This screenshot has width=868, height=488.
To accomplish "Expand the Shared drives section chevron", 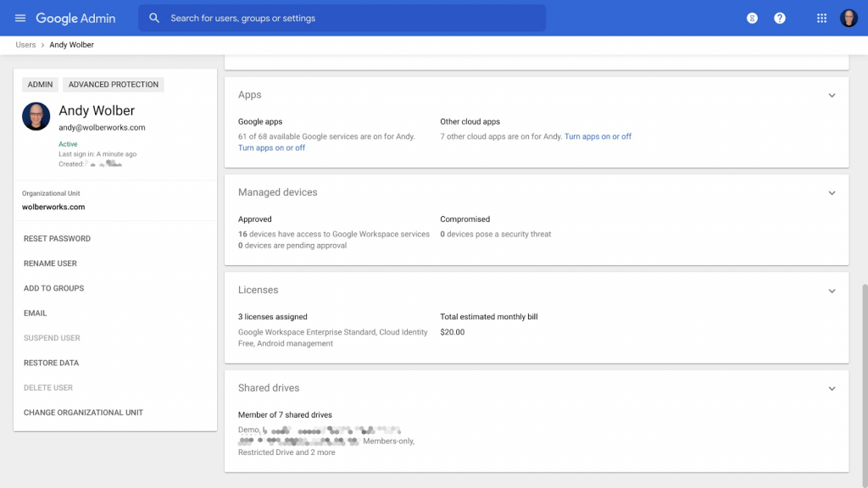I will click(x=832, y=389).
